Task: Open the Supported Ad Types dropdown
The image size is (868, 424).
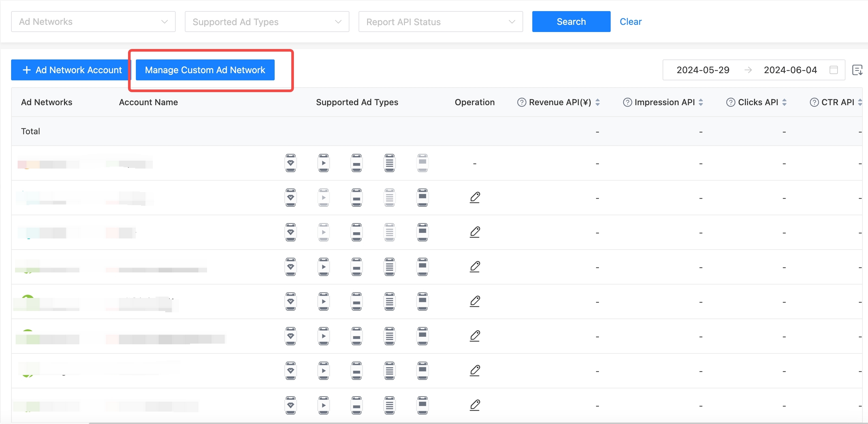Action: 267,22
